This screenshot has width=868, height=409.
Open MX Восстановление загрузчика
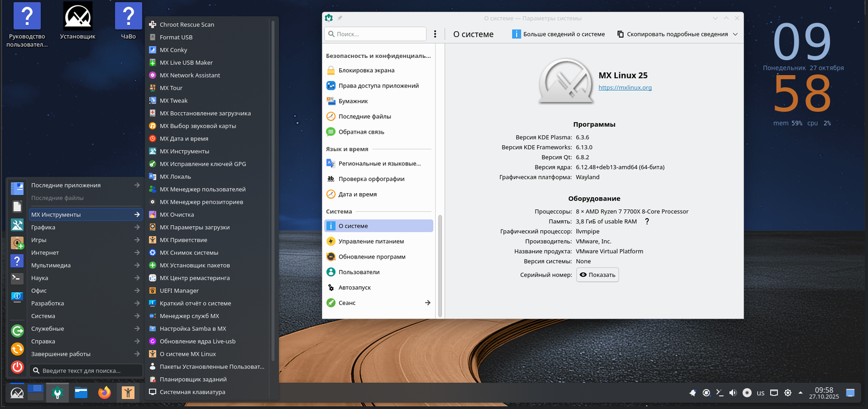point(208,113)
